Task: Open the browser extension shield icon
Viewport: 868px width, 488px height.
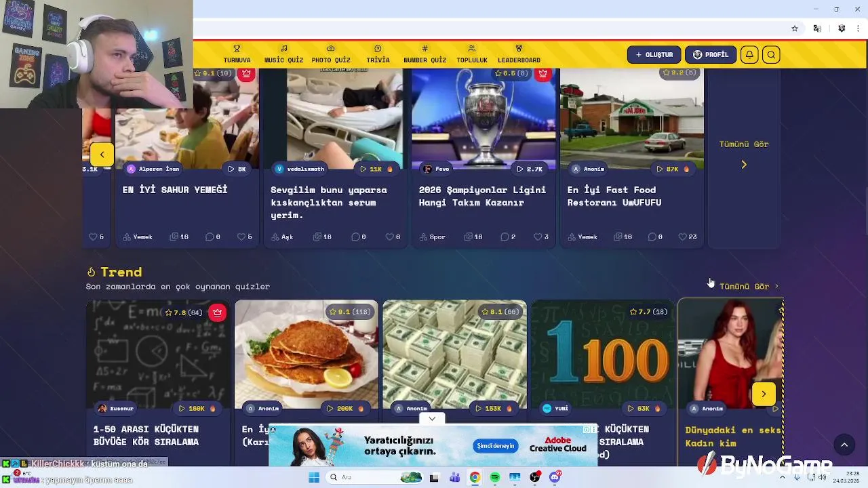Action: (842, 28)
